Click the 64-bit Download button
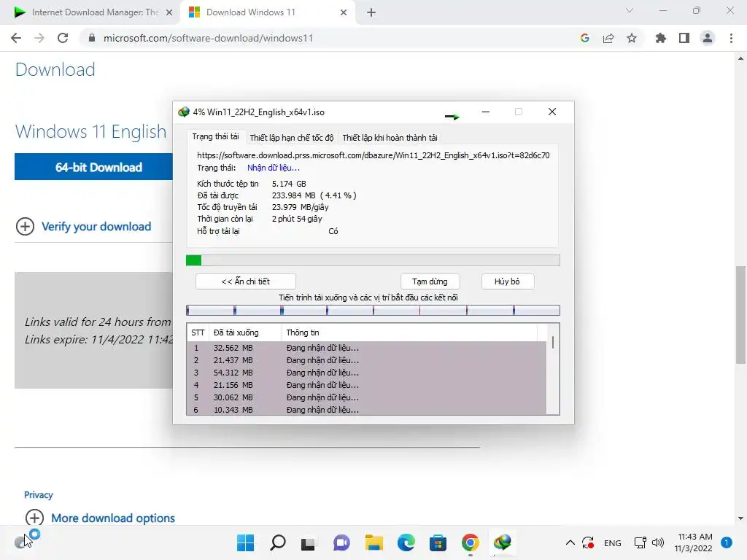This screenshot has width=747, height=560. point(94,167)
